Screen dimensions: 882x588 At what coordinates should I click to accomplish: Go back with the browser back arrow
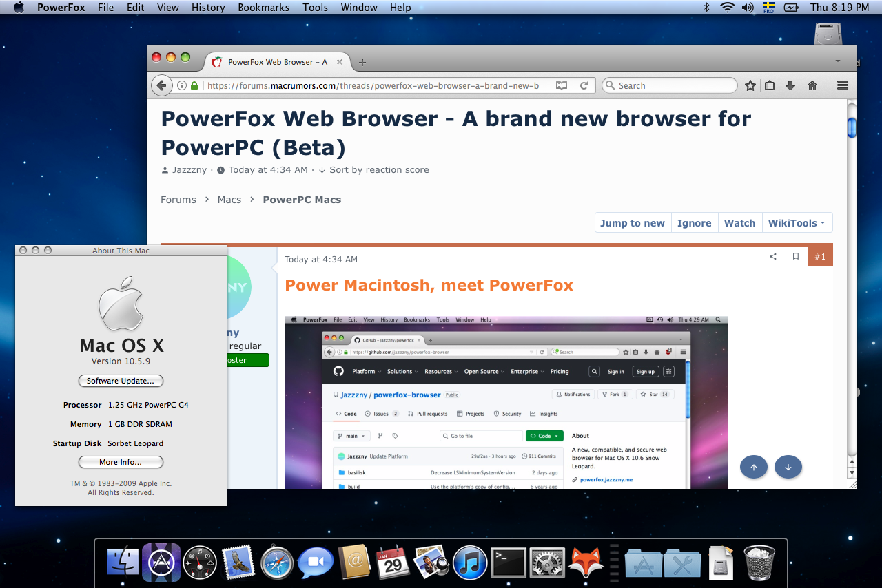point(161,85)
